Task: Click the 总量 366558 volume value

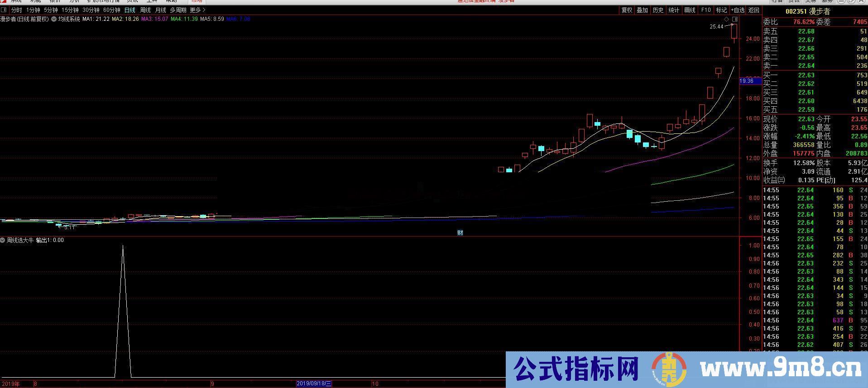Action: point(804,145)
